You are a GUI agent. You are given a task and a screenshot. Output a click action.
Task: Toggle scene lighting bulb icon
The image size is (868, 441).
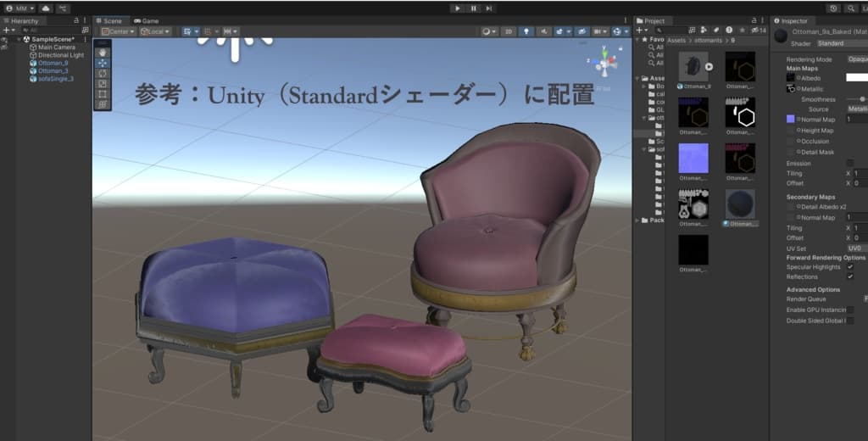[526, 31]
